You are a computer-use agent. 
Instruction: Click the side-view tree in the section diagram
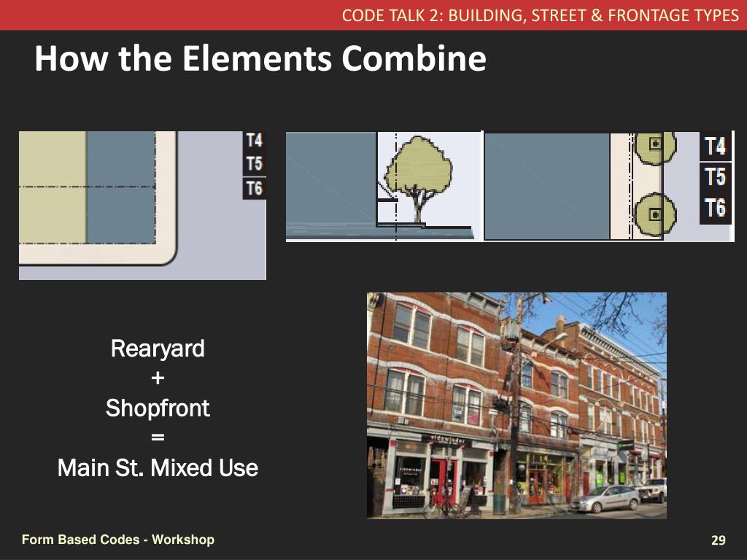coord(418,179)
